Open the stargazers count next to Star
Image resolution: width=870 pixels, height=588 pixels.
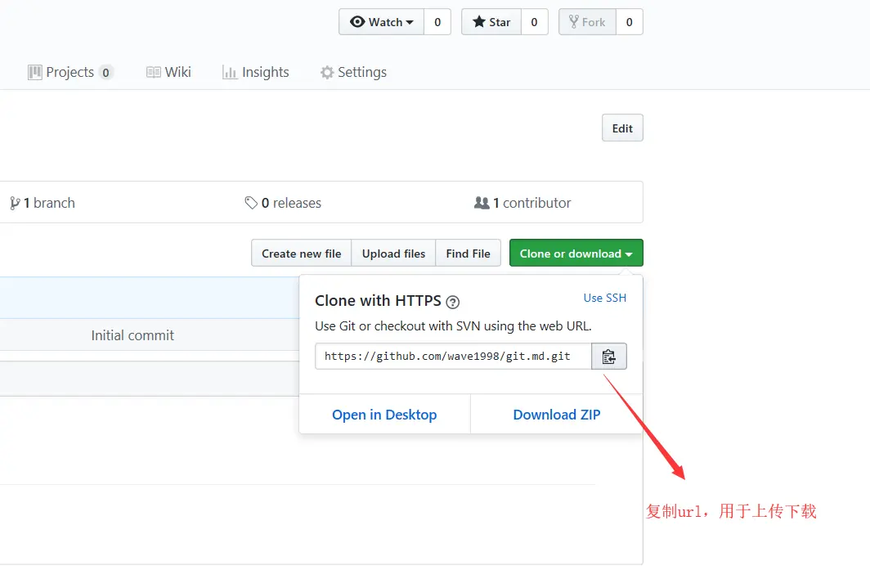pos(534,22)
